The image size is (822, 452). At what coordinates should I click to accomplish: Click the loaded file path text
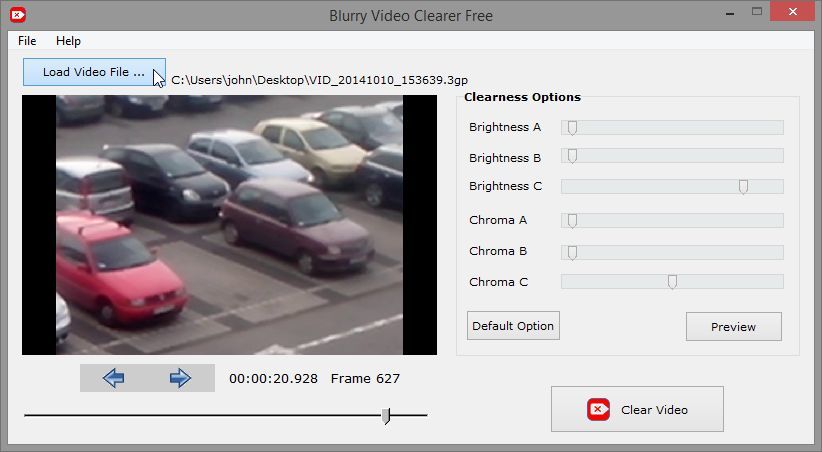click(x=319, y=80)
